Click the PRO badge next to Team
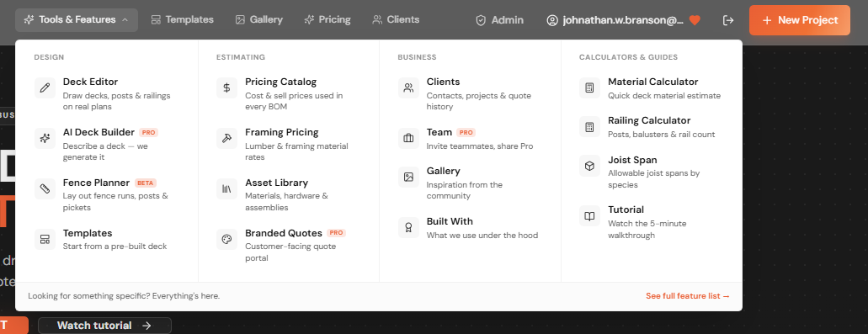 (466, 133)
